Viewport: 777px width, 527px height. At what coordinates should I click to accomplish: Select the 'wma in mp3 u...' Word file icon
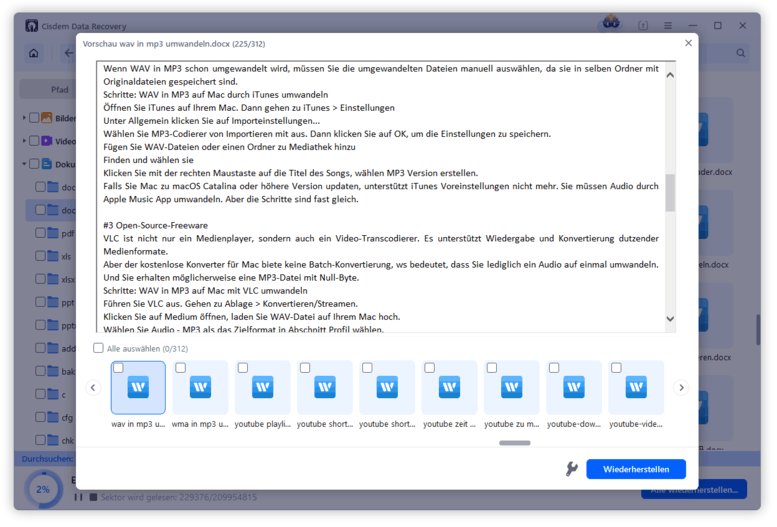click(x=201, y=387)
